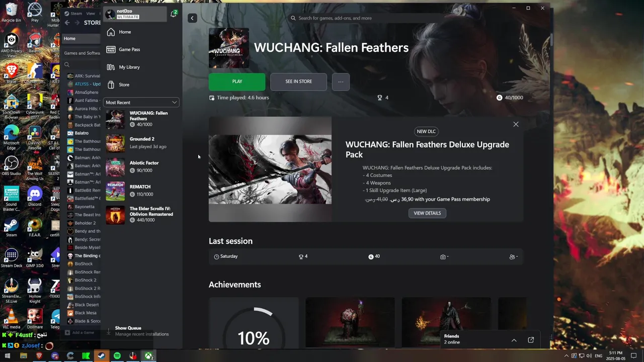Image resolution: width=644 pixels, height=362 pixels.
Task: Click the 10% achievements progress circle
Action: point(254,327)
